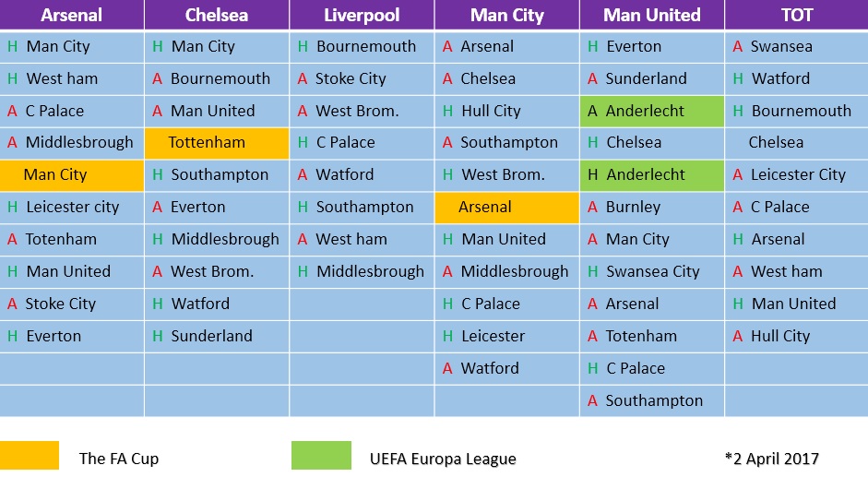Click Leicester city fixture in Arsenal column
Viewport: 868px width, 477px height.
point(72,208)
